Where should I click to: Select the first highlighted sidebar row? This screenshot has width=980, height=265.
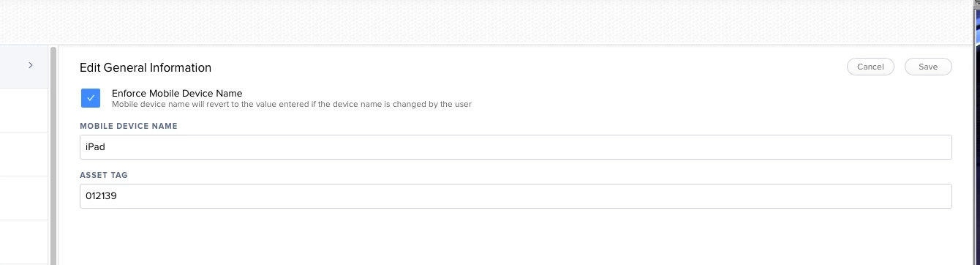24,66
